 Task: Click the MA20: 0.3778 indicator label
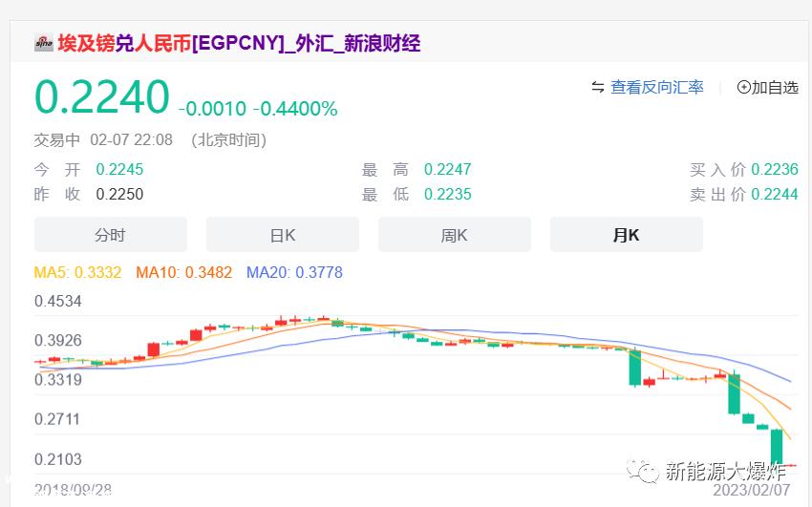(x=294, y=272)
